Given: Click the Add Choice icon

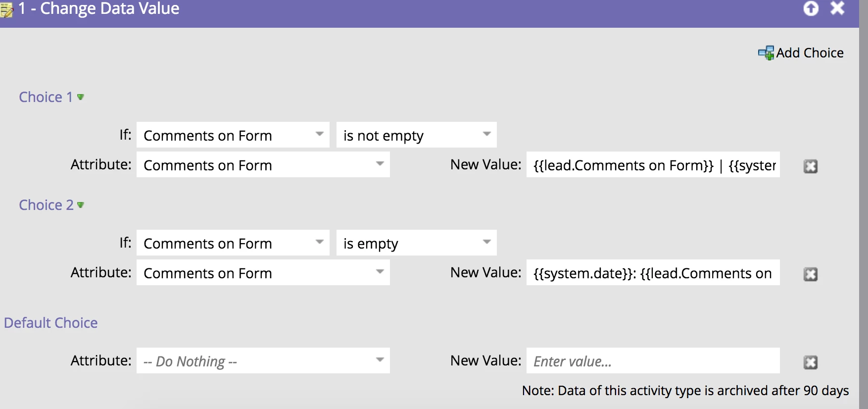Looking at the screenshot, I should click(766, 53).
